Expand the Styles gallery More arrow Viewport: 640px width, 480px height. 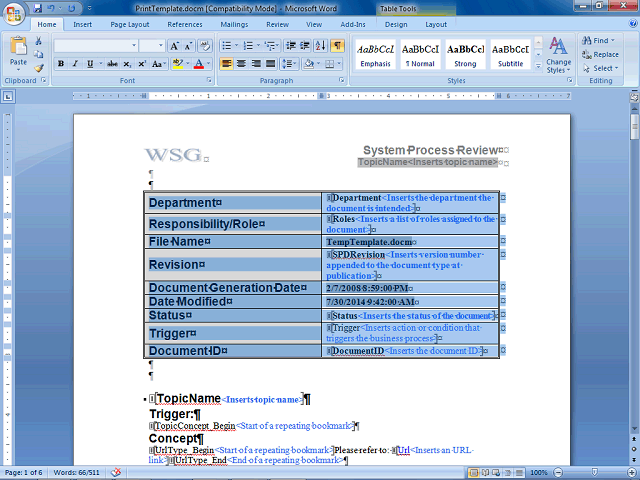click(x=538, y=65)
